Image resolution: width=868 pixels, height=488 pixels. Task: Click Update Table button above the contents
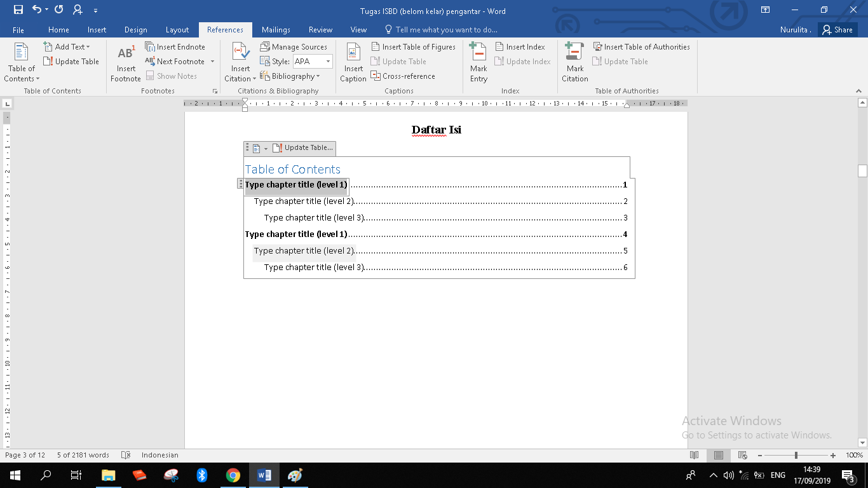click(x=302, y=148)
